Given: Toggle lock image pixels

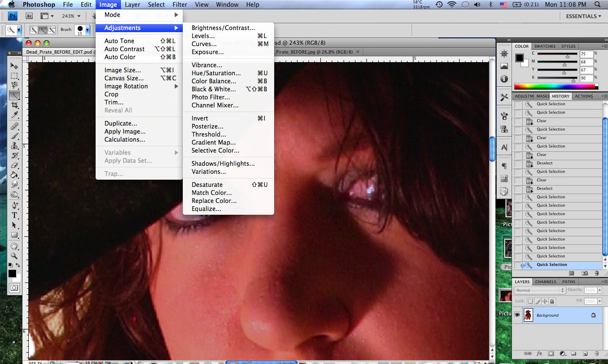Looking at the screenshot, I should click(x=538, y=301).
